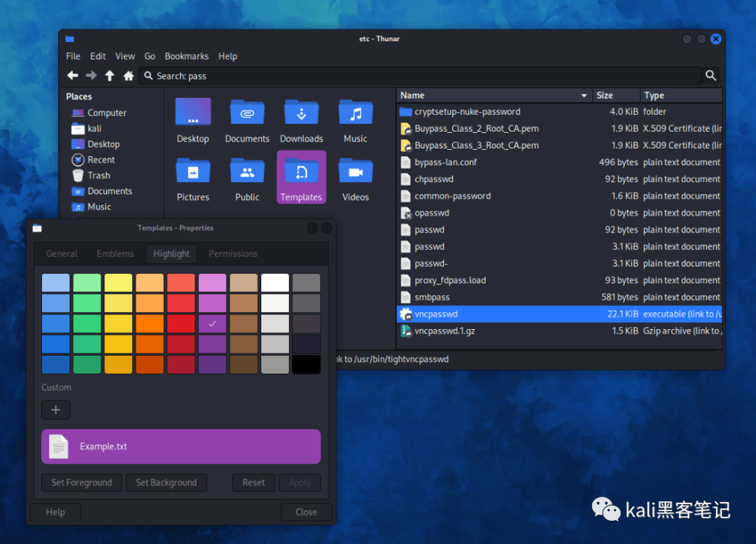Pick the white color swatch
Viewport: 756px width, 544px height.
(275, 283)
